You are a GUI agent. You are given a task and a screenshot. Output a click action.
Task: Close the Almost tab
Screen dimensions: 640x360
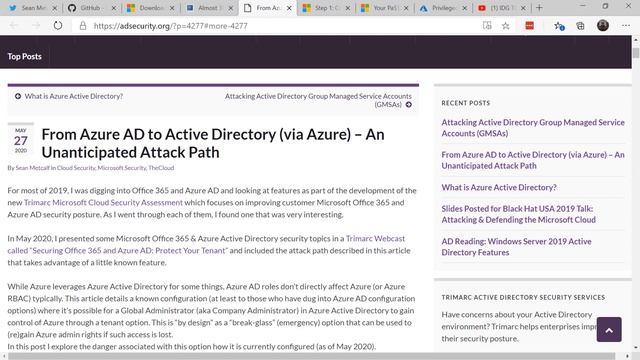point(231,8)
